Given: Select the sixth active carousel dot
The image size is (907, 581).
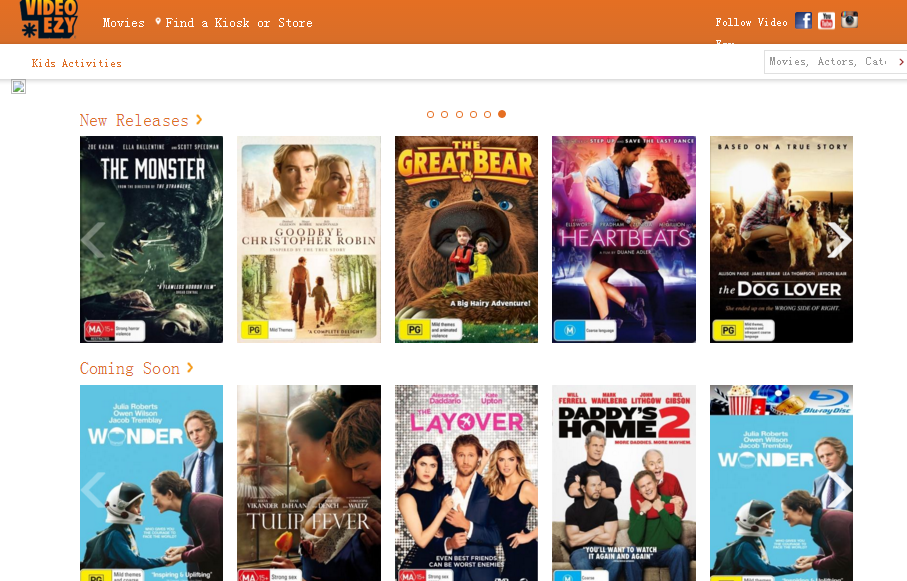Looking at the screenshot, I should 502,114.
